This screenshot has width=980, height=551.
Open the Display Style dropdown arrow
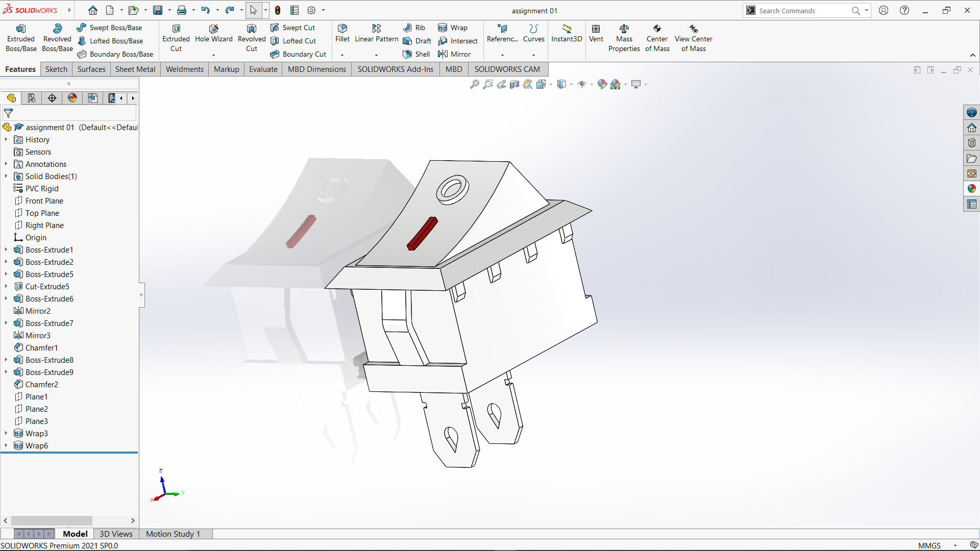(x=571, y=84)
